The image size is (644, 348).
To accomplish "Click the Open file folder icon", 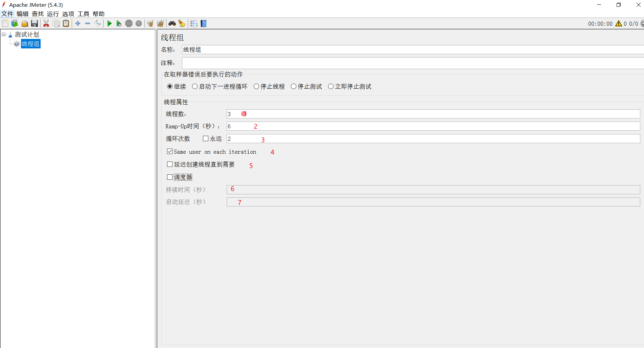I will [x=25, y=23].
